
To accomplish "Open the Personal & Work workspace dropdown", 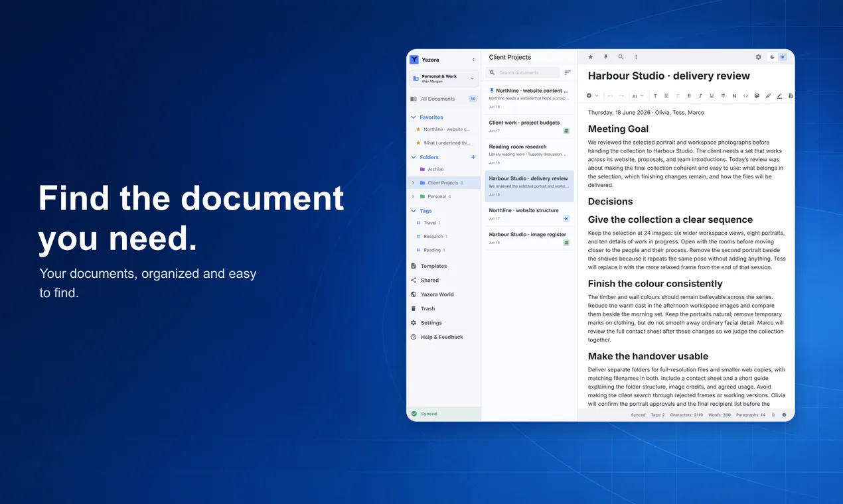I will (x=443, y=78).
